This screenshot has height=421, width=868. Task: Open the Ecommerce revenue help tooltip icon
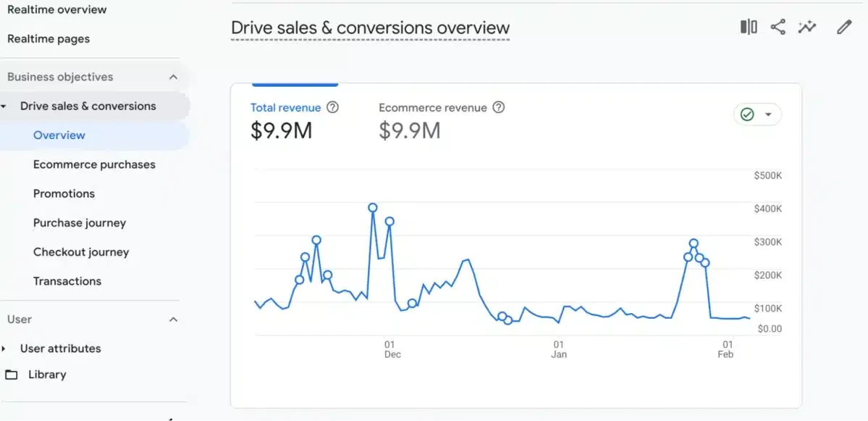(498, 107)
